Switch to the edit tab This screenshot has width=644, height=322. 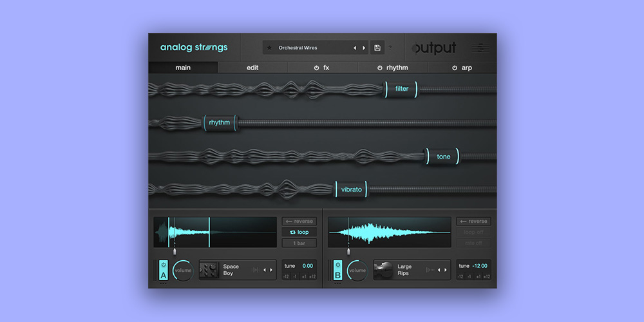coord(252,68)
